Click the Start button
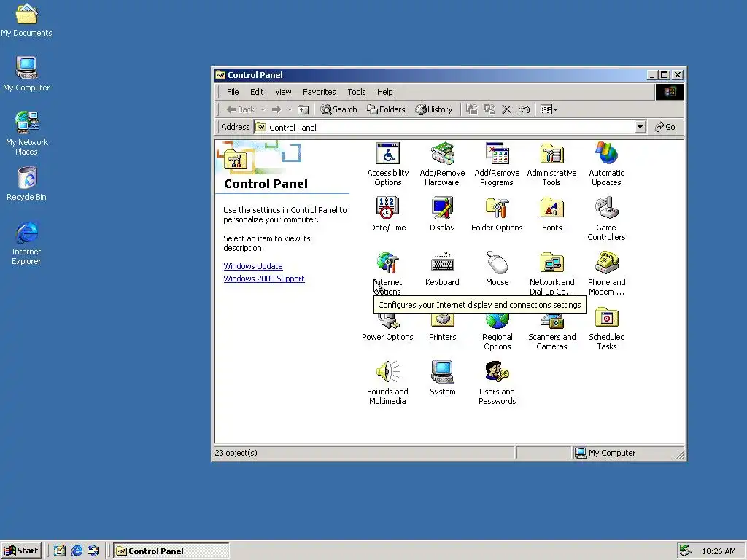This screenshot has height=560, width=747. pyautogui.click(x=21, y=551)
